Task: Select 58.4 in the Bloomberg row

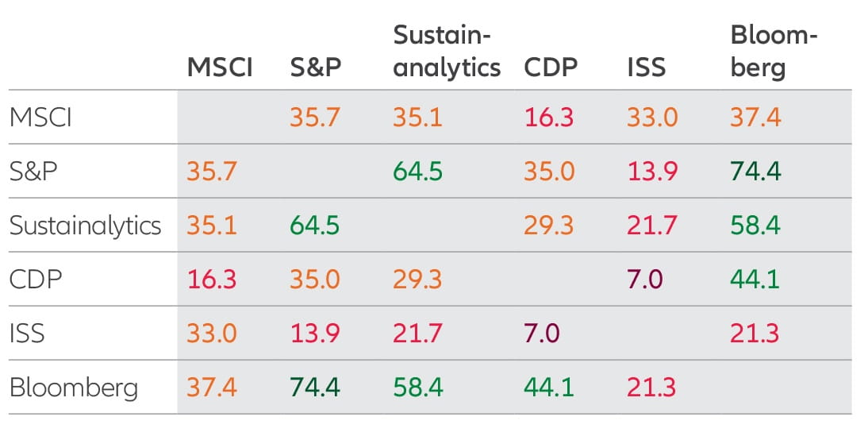Action: tap(418, 388)
